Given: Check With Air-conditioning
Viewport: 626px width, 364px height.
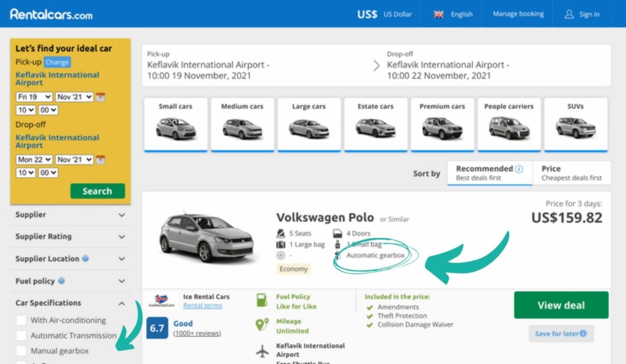Looking at the screenshot, I should coord(21,320).
